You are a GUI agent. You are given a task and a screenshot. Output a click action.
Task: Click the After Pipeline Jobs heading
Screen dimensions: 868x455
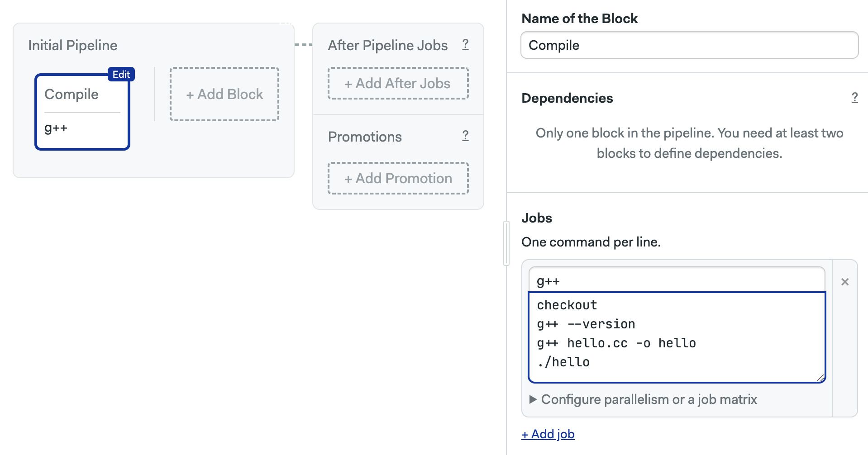click(388, 45)
